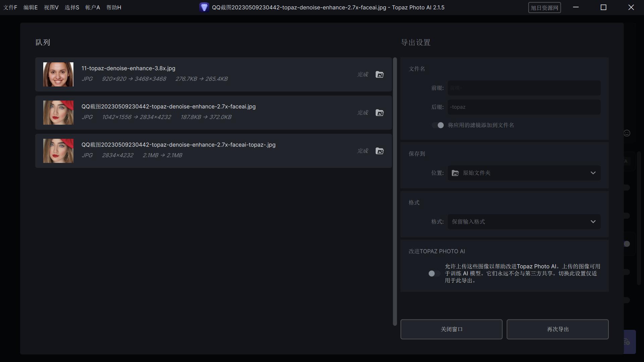Viewport: 644px width, 362px height.
Task: Open the 文件F menu
Action: tap(10, 7)
